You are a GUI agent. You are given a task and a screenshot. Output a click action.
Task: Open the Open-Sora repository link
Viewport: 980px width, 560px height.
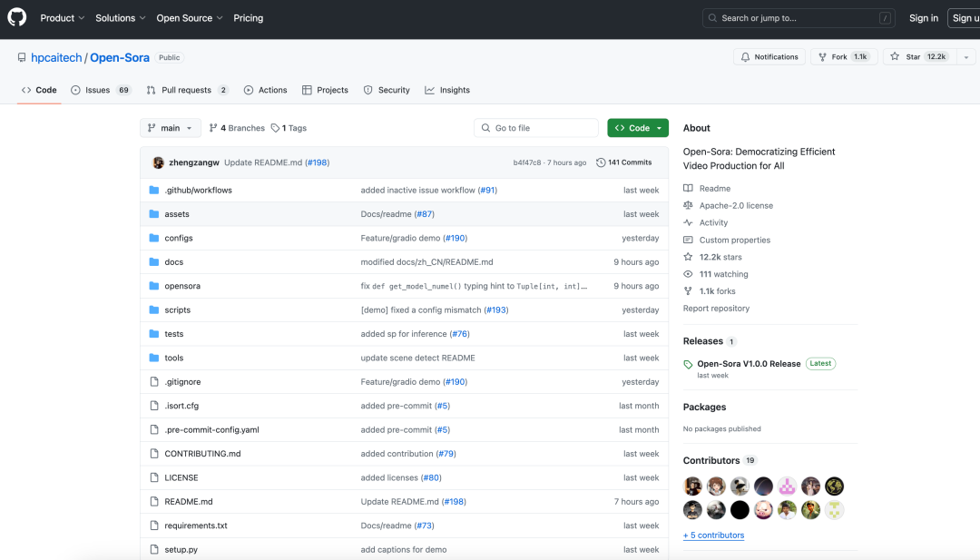[120, 57]
